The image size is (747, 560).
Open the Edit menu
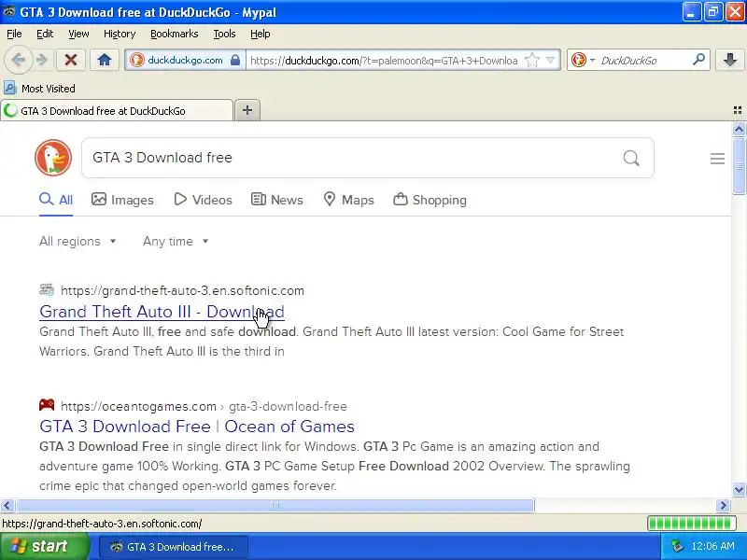coord(45,34)
